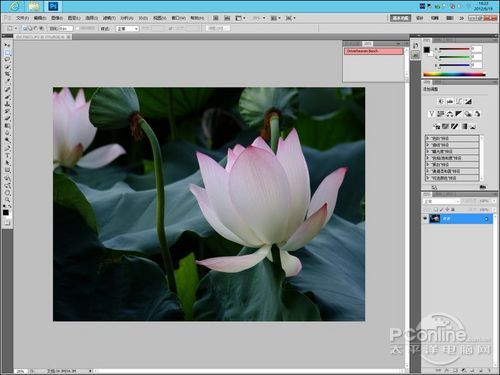Add a Black & White adjustment icon
Viewport: 500px width, 375px height.
459,114
